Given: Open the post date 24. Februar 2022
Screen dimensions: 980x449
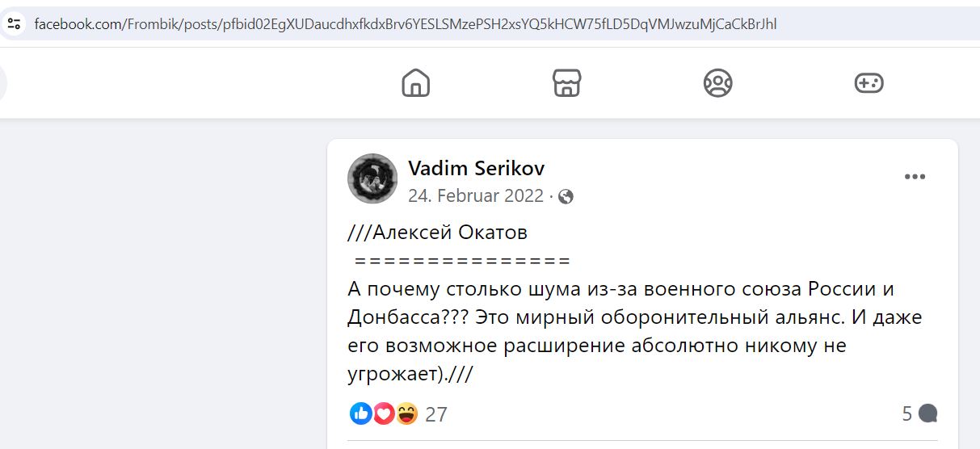Looking at the screenshot, I should [x=476, y=196].
